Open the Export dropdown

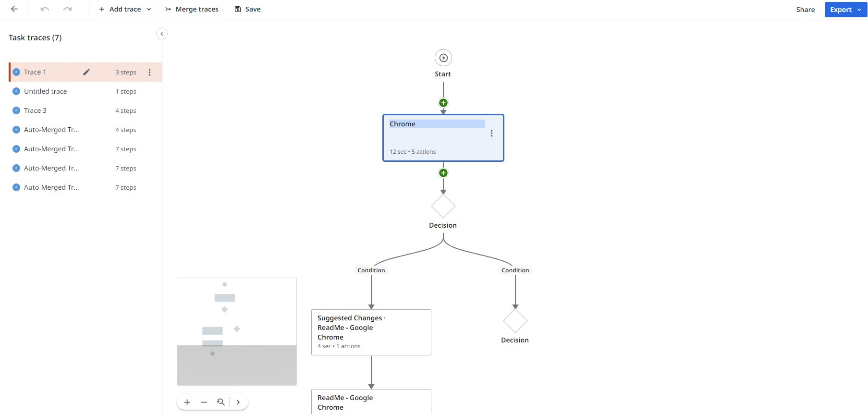(x=846, y=10)
